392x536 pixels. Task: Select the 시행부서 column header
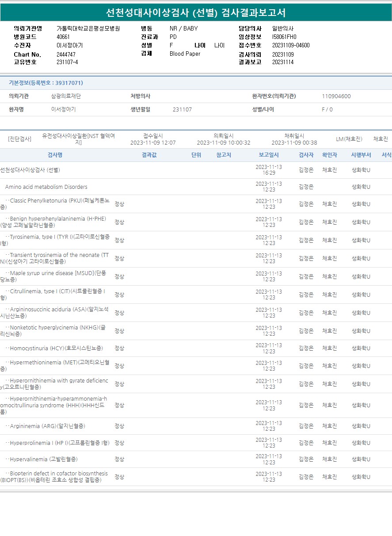(x=361, y=155)
